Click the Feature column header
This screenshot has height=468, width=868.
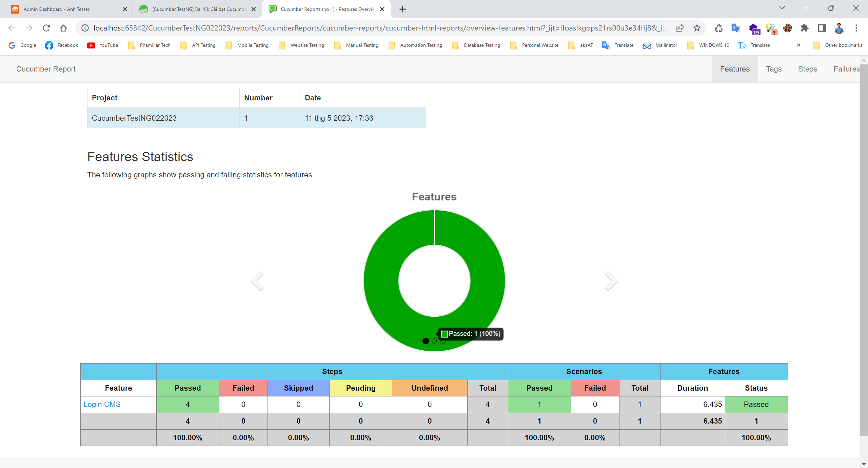click(118, 388)
